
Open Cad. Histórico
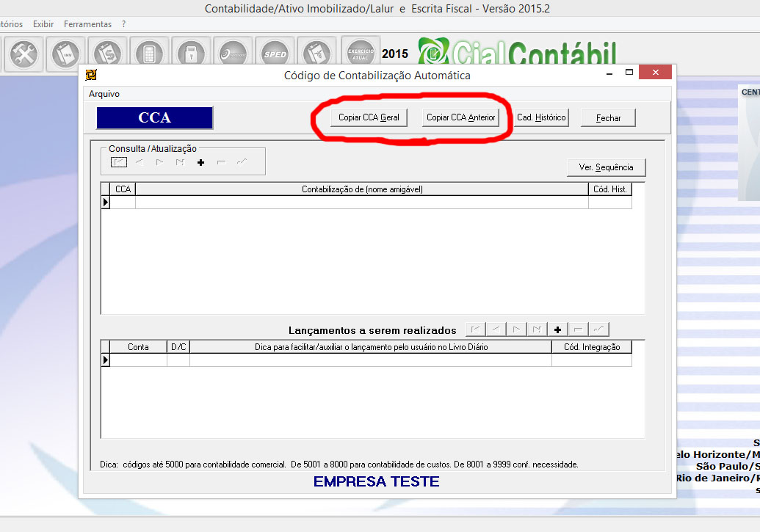[541, 117]
